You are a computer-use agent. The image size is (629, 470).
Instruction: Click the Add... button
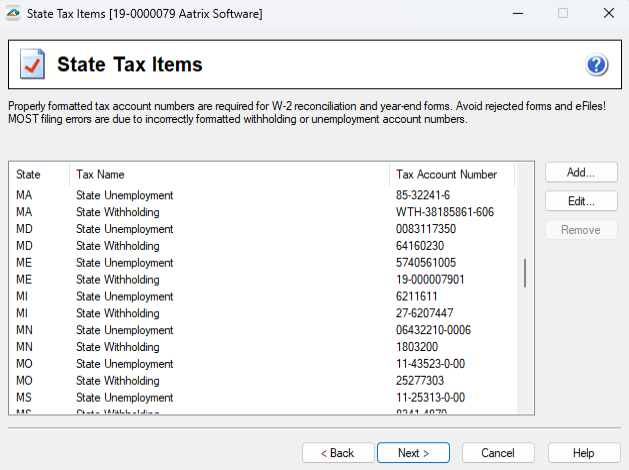coord(581,173)
